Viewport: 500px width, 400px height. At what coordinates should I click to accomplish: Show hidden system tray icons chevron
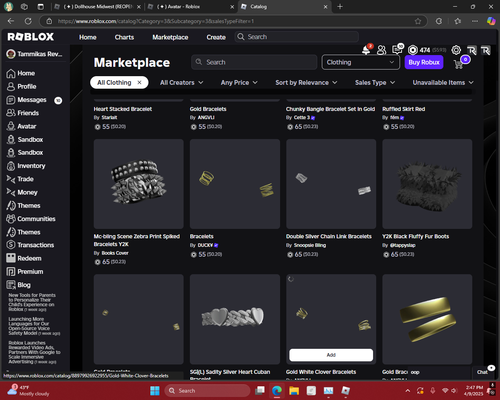click(408, 391)
